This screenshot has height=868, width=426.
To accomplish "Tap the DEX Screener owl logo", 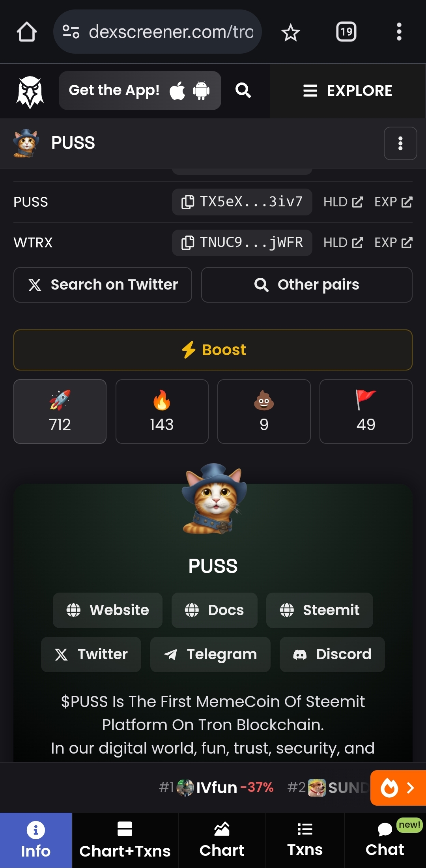I will pos(30,92).
